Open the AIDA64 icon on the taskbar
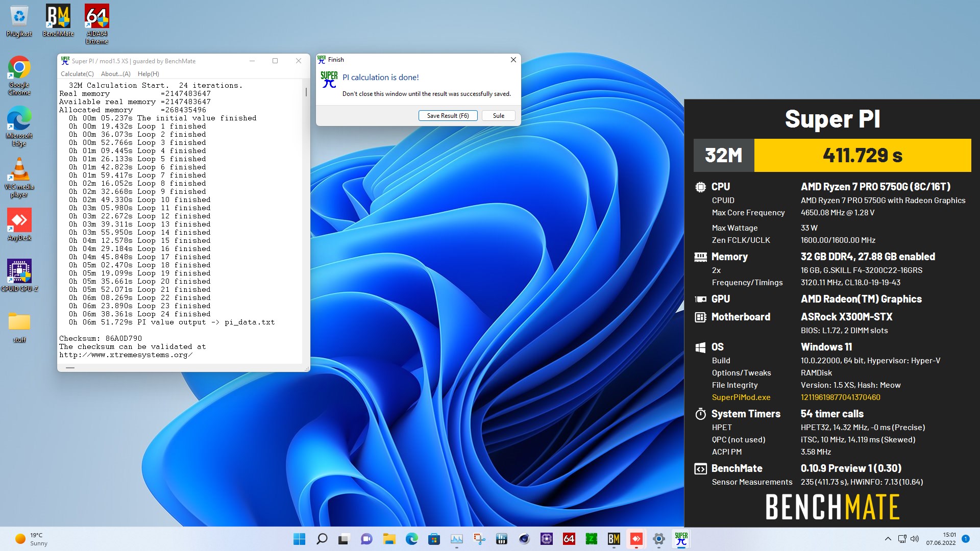The image size is (980, 551). (x=569, y=539)
